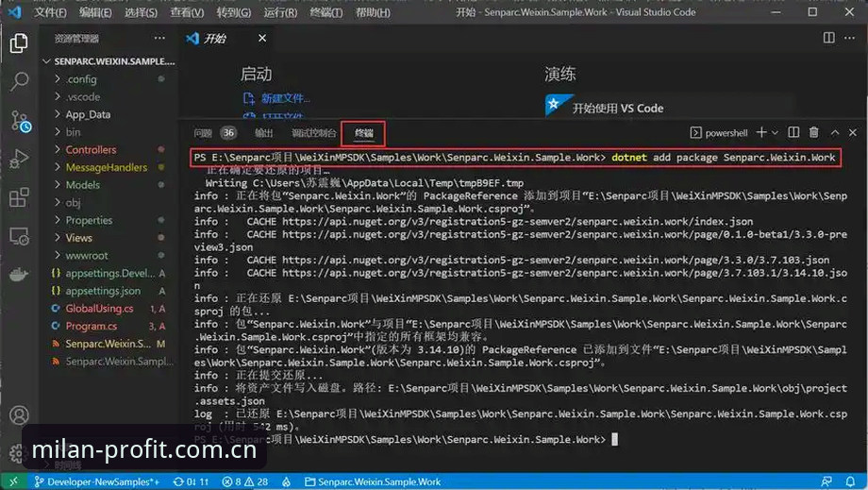Open editor more actions menu

click(850, 38)
